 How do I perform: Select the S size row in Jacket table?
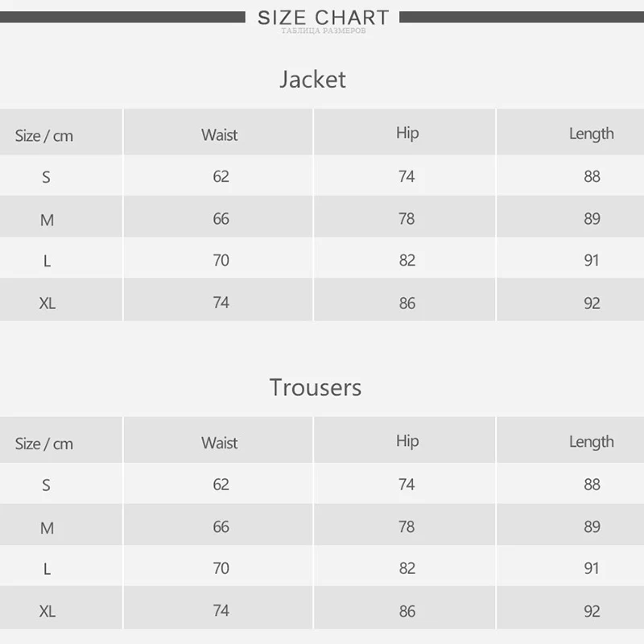(x=46, y=176)
